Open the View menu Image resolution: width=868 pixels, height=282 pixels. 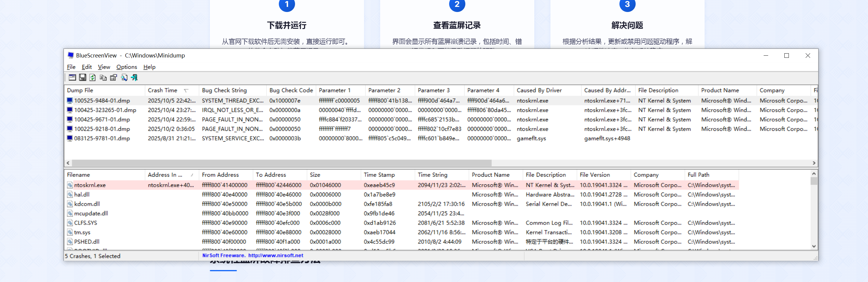click(x=104, y=67)
